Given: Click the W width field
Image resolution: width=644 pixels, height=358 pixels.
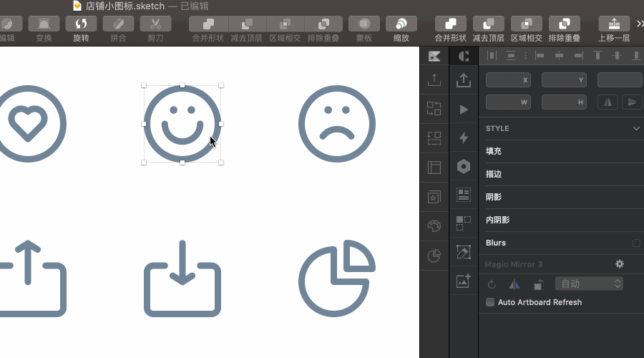Looking at the screenshot, I should pos(508,102).
